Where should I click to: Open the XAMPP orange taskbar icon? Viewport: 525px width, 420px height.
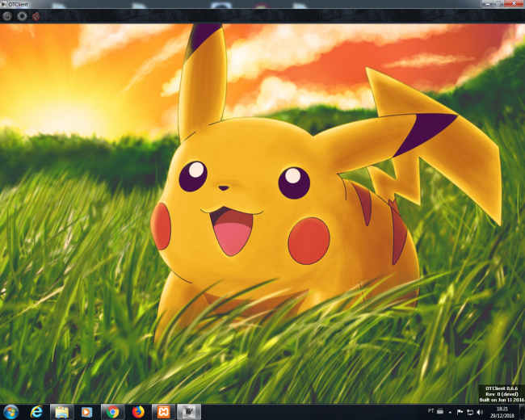pyautogui.click(x=163, y=412)
